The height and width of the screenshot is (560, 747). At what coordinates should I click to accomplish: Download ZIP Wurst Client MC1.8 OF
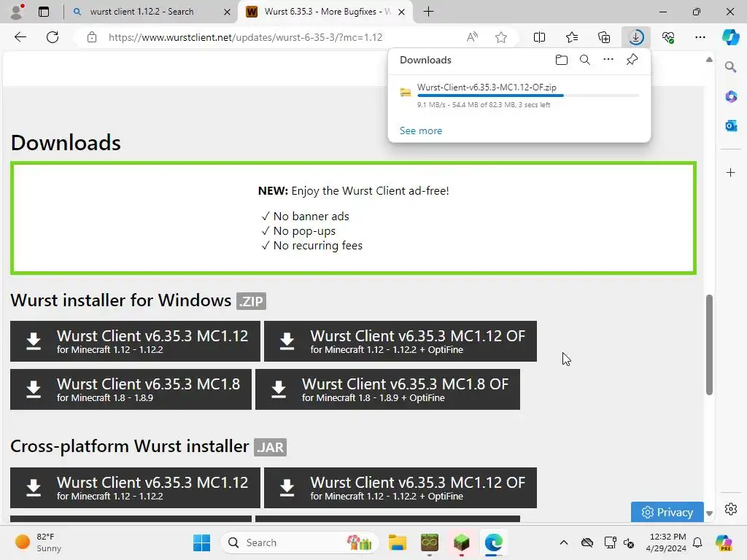click(388, 389)
